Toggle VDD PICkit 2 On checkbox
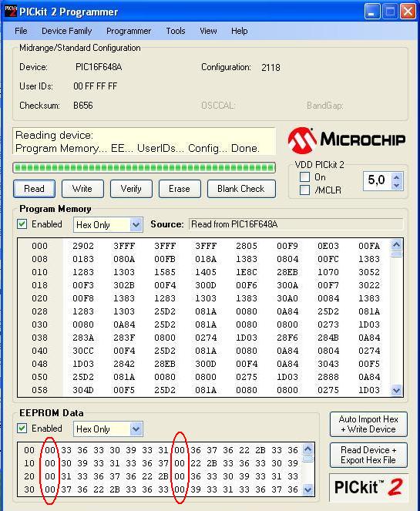This screenshot has height=511, width=420. click(304, 177)
